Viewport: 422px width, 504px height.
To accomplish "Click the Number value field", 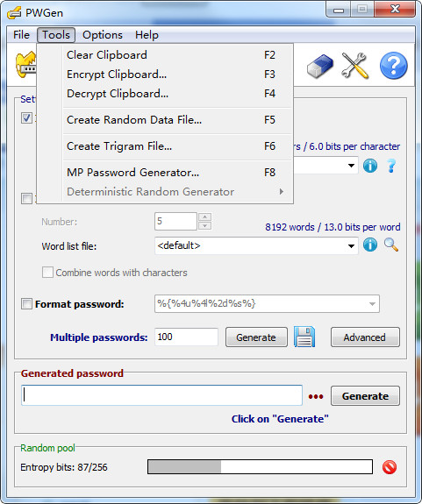I will click(175, 221).
